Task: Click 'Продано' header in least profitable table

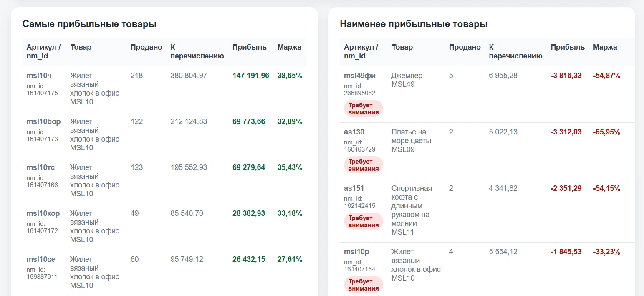Action: [465, 47]
